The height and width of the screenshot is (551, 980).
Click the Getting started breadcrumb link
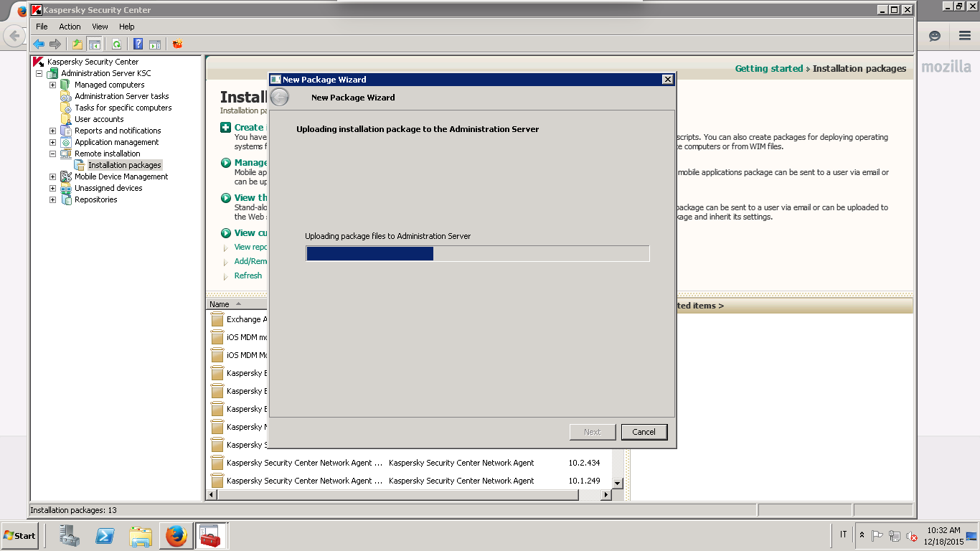pyautogui.click(x=769, y=69)
